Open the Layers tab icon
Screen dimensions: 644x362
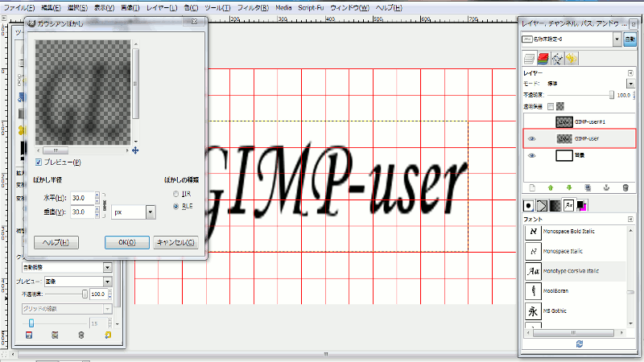click(529, 59)
